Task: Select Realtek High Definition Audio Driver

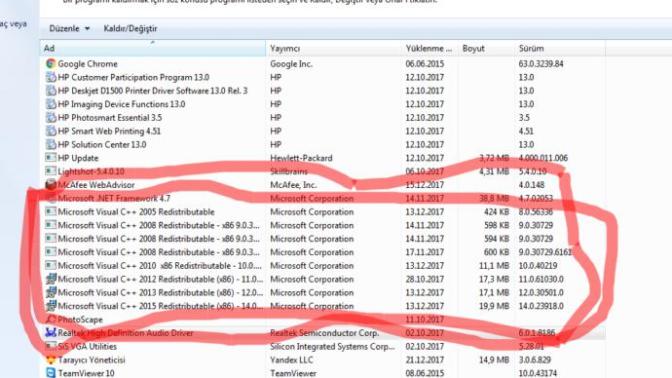Action: pos(125,333)
